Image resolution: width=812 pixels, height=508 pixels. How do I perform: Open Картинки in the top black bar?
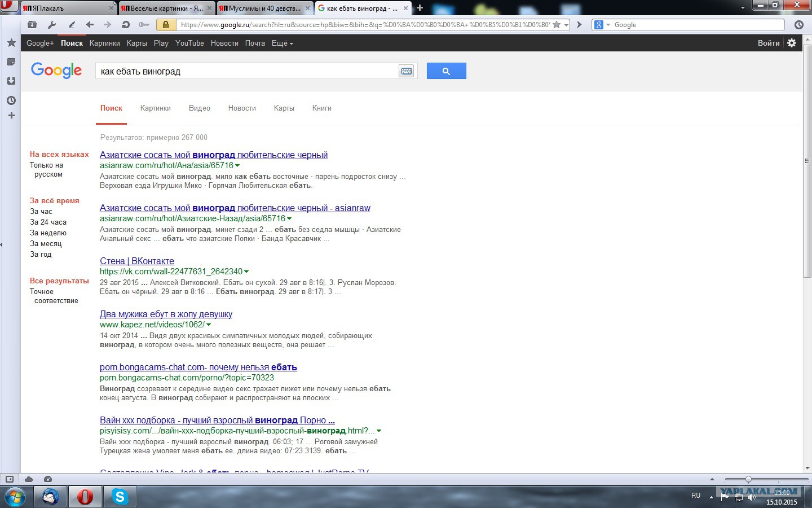click(x=104, y=43)
